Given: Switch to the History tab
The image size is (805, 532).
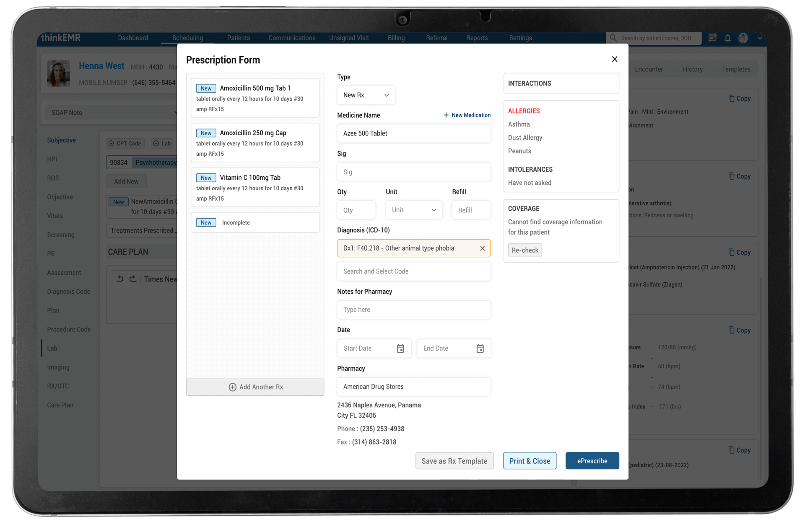Looking at the screenshot, I should pos(693,69).
